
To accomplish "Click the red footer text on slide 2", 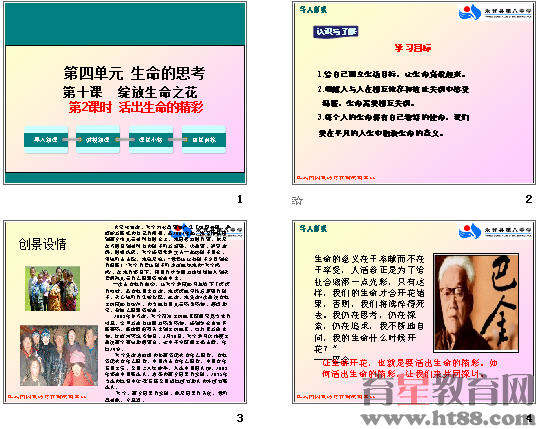I will pyautogui.click(x=336, y=178).
